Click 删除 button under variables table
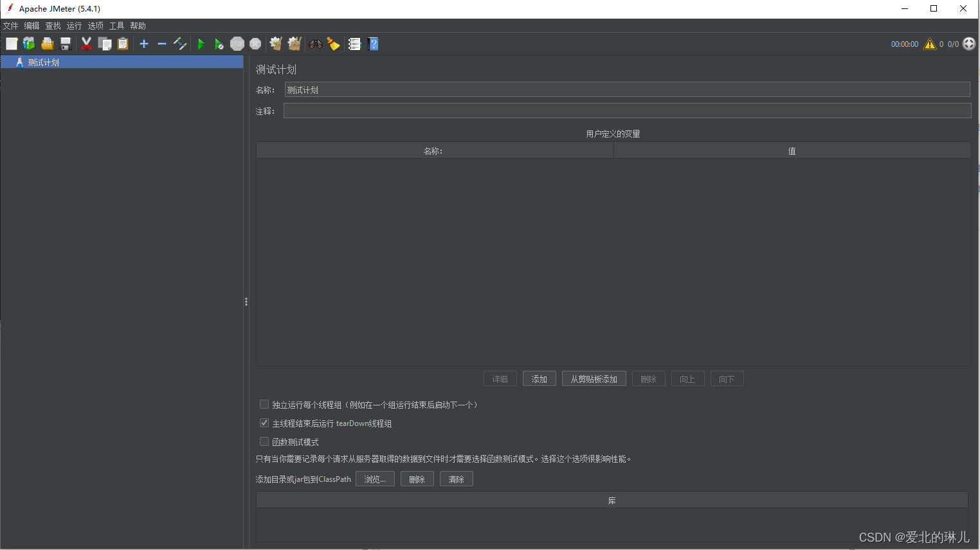Screen dimensions: 980x550 tap(649, 379)
